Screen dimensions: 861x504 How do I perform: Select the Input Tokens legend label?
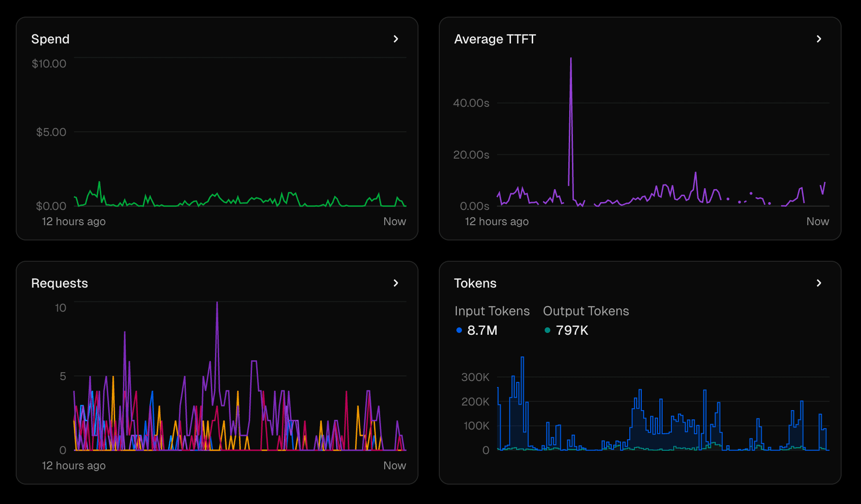(x=492, y=311)
